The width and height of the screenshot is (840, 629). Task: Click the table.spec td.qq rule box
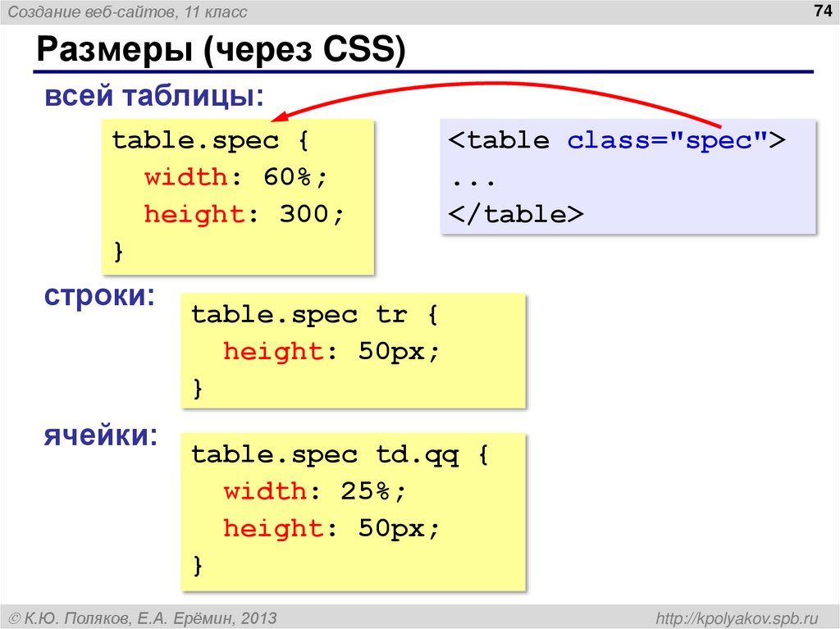[x=353, y=510]
